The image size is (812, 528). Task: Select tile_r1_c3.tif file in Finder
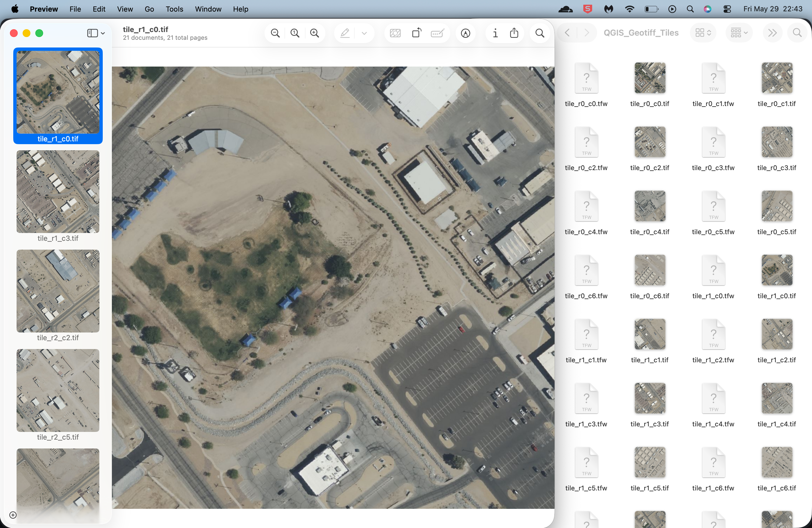coord(650,405)
